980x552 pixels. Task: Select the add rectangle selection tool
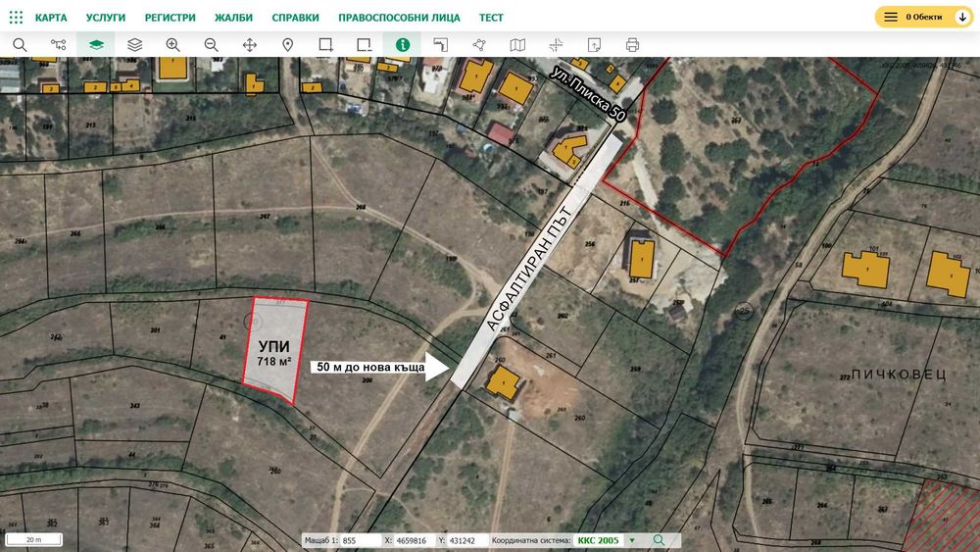coord(325,45)
